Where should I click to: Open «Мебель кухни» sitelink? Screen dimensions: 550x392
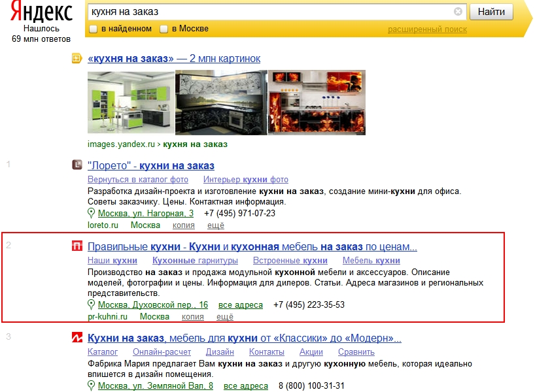point(371,261)
